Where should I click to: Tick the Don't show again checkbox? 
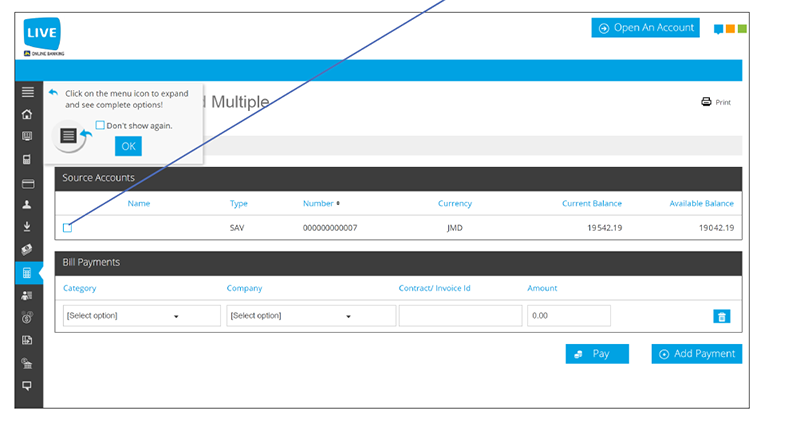(100, 125)
